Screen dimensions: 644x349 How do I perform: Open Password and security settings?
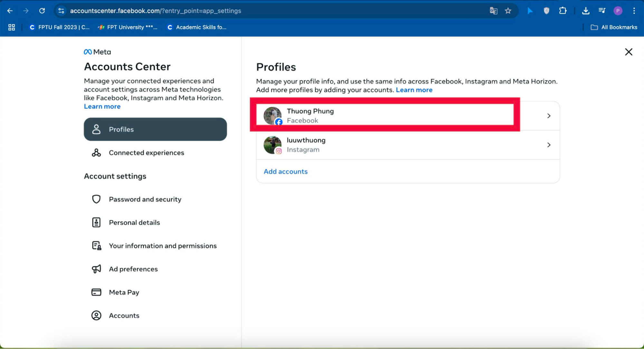pos(155,199)
